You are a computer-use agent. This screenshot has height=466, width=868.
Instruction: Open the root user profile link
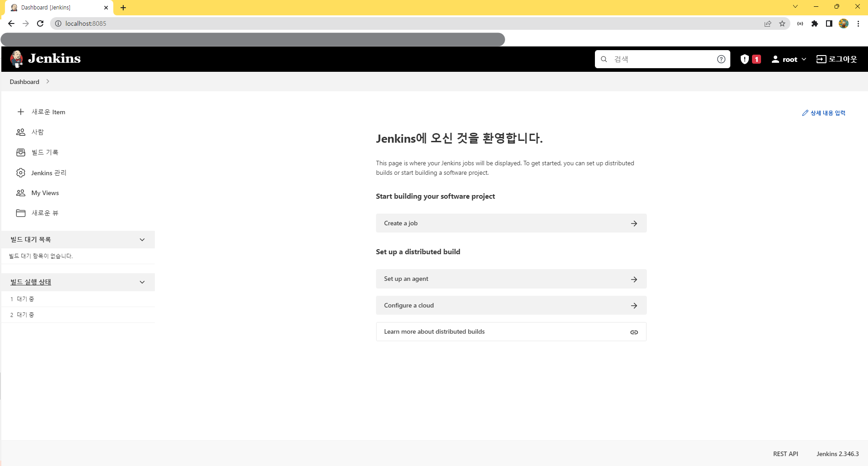click(x=784, y=59)
